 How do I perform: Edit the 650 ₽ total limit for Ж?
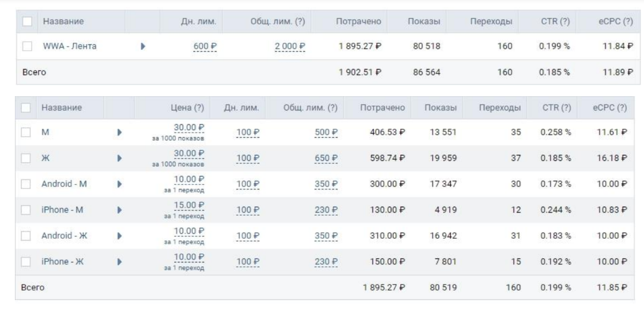pos(325,157)
